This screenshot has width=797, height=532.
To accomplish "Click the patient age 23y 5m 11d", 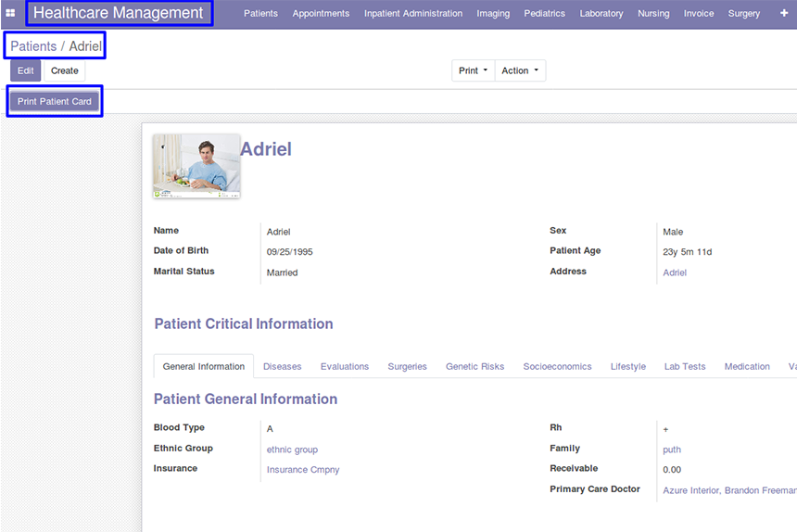I will point(688,252).
